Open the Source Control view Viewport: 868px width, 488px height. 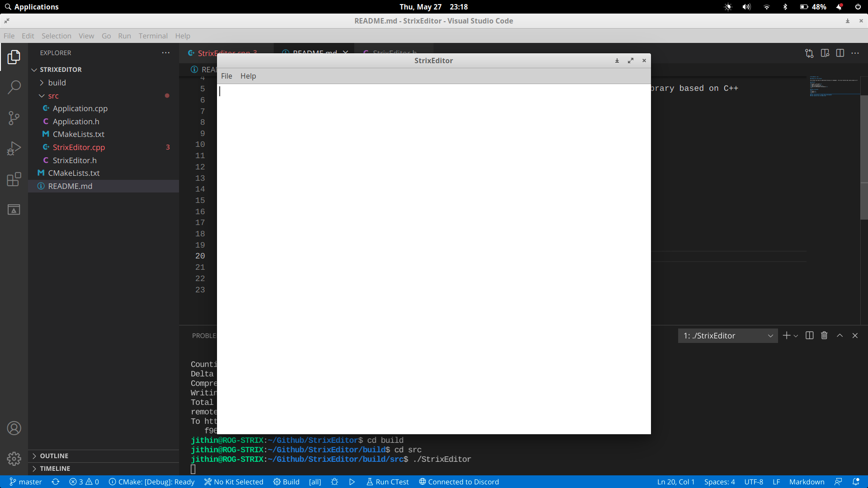[14, 118]
